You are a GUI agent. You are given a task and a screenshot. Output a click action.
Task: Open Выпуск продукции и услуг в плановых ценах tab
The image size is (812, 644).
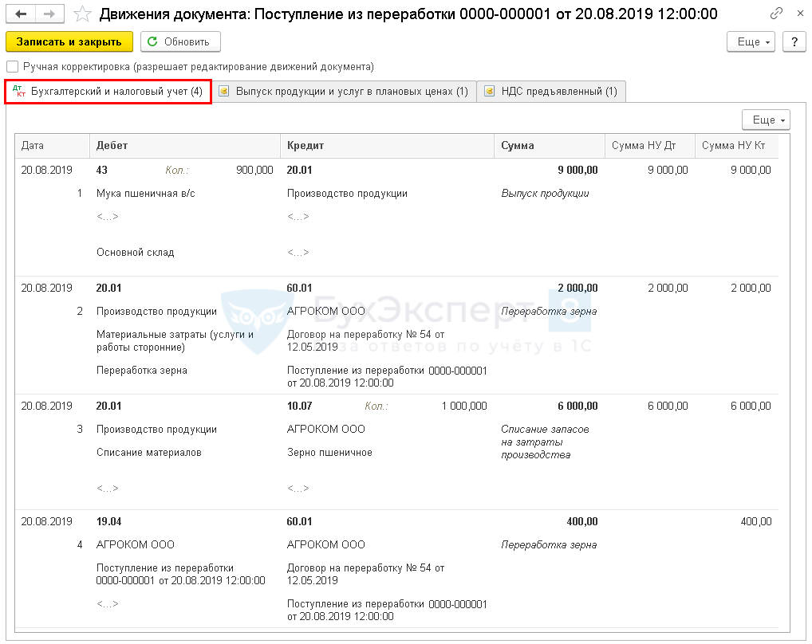(x=344, y=92)
